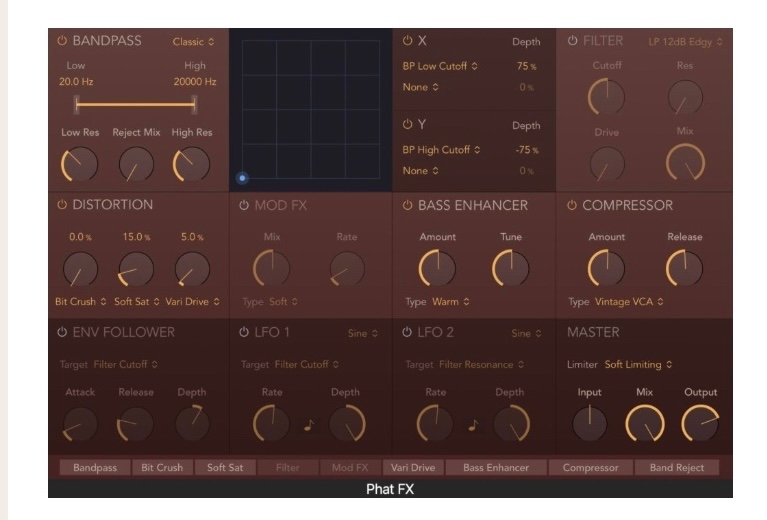Enable the LFO 1 power button

244,332
